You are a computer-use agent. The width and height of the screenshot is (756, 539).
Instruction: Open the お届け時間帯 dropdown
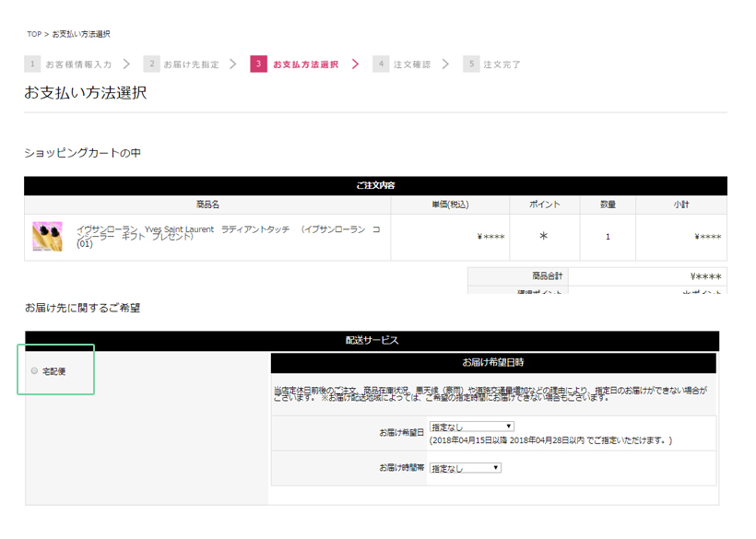[465, 468]
